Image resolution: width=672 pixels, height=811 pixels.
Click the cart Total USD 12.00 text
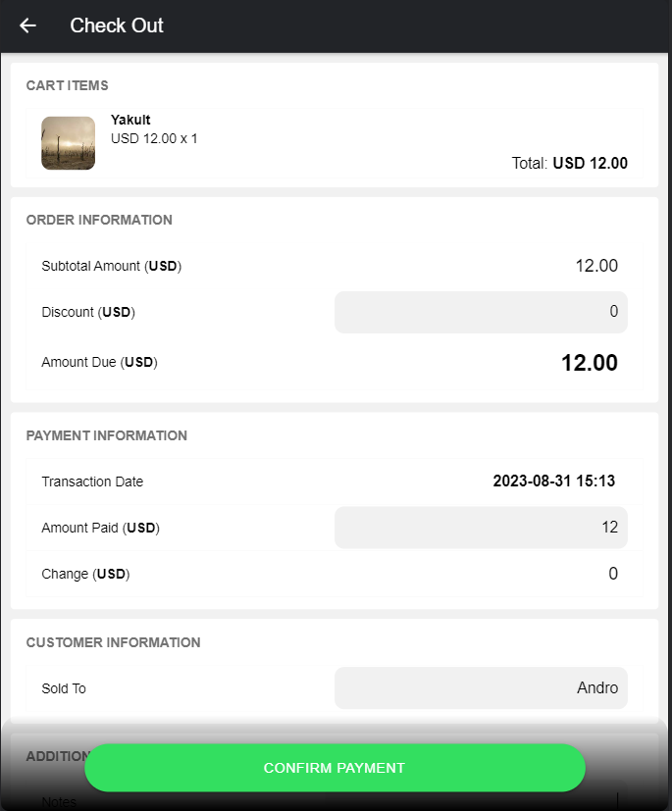[x=569, y=164]
